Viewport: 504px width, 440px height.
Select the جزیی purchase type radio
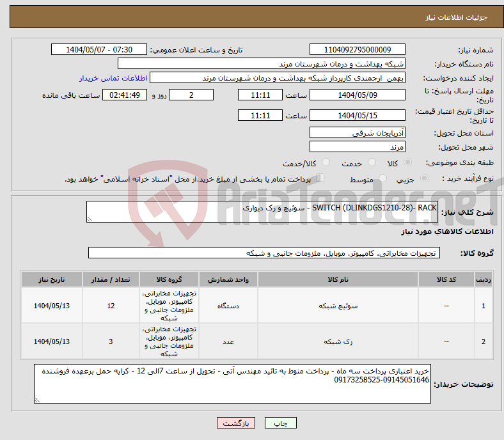[424, 178]
